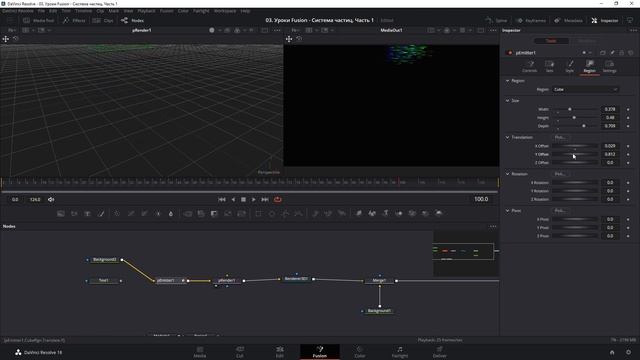Add a Renderer 3D node from toolbar
The image size is (640, 360).
[x=439, y=213]
